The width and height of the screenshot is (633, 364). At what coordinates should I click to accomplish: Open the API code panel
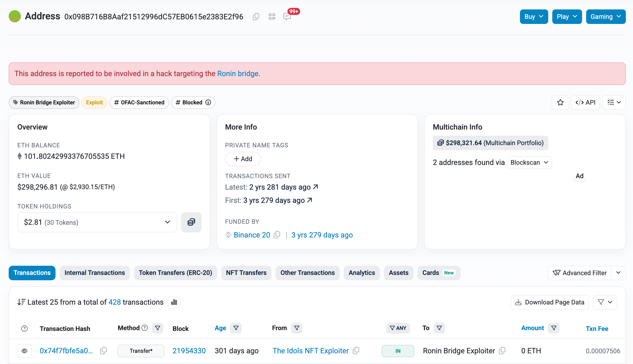(586, 102)
